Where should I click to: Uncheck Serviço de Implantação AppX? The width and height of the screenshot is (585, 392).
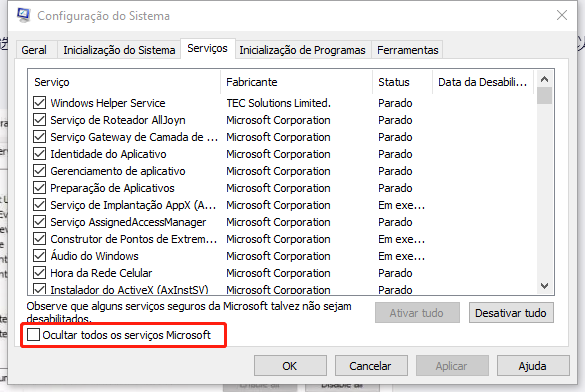pyautogui.click(x=40, y=205)
